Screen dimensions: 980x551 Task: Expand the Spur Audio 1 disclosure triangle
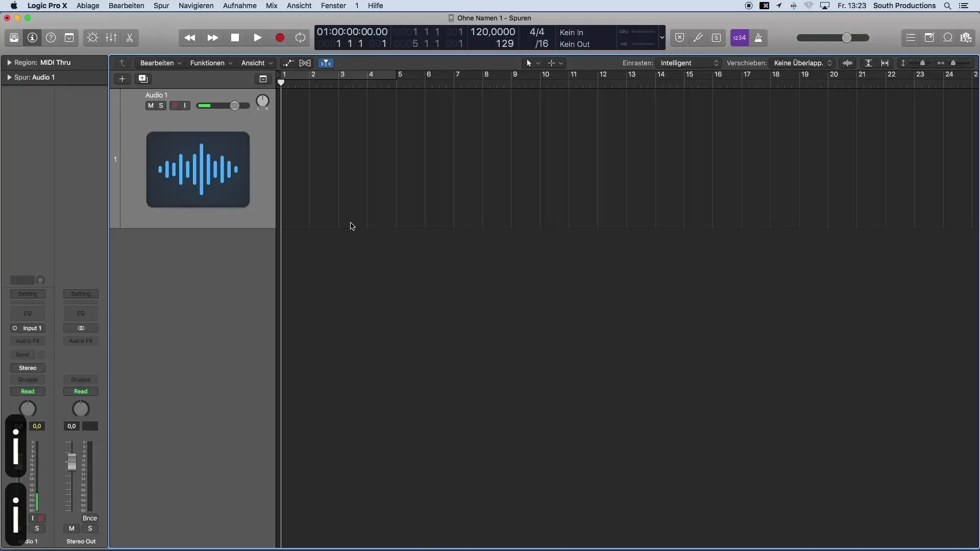[x=9, y=78]
